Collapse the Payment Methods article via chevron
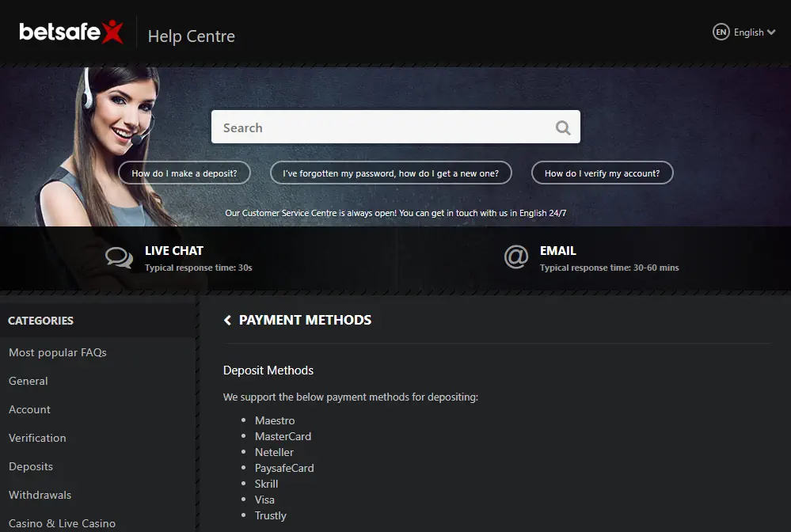 [x=226, y=320]
